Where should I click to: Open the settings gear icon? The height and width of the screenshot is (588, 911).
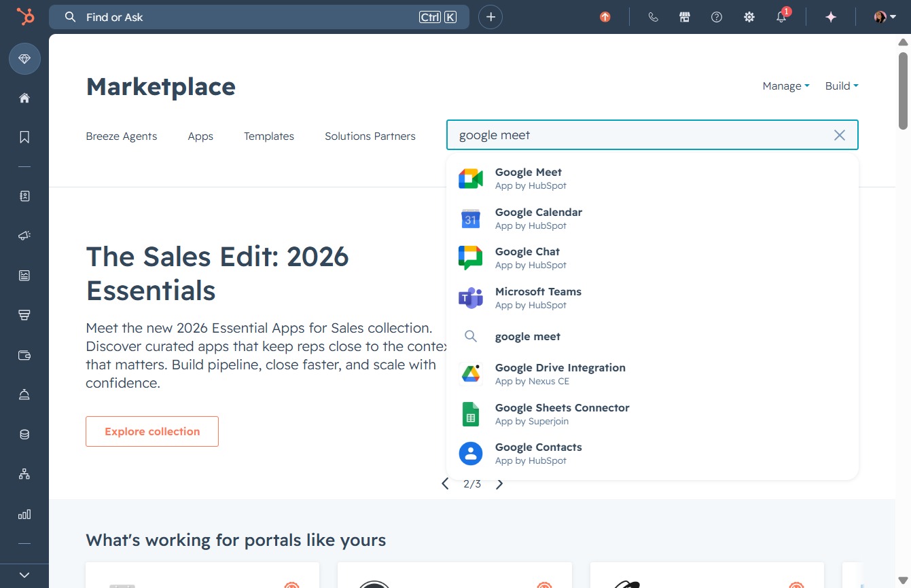click(749, 17)
